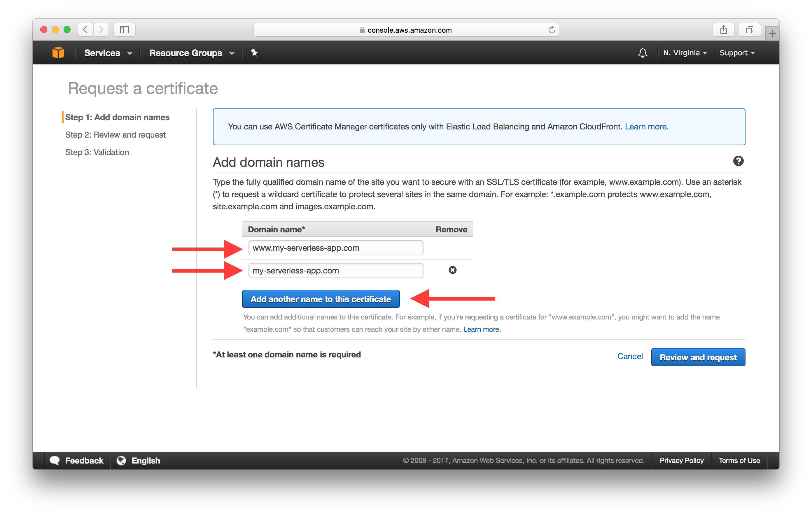Open the Support menu
812x516 pixels.
click(737, 53)
